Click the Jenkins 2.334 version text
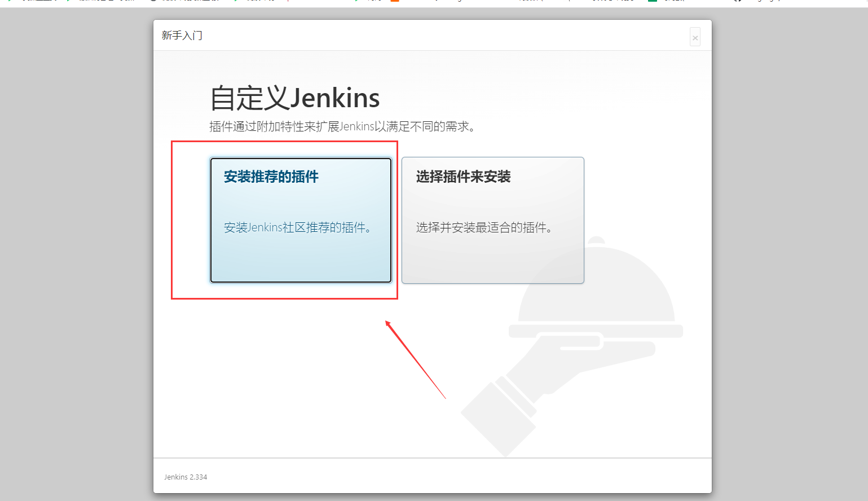This screenshot has height=501, width=868. tap(186, 477)
